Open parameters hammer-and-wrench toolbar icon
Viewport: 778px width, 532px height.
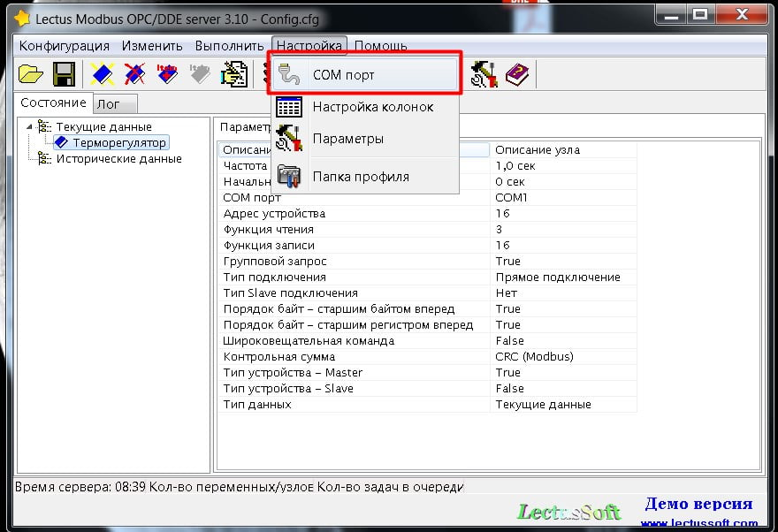[484, 74]
